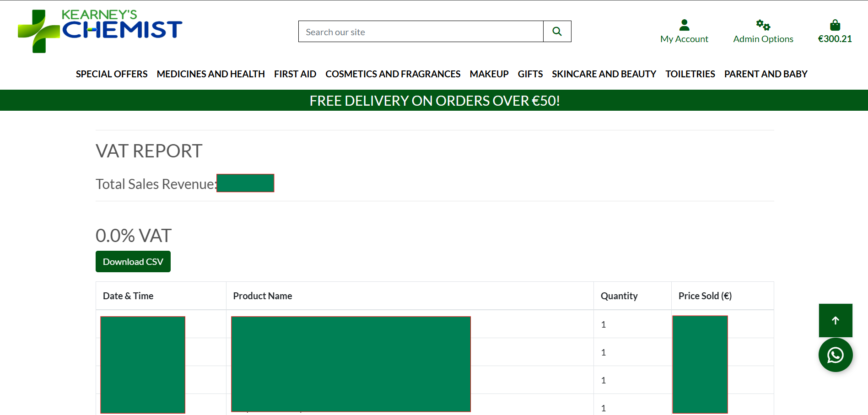Click the scroll-to-top arrow button
This screenshot has height=415, width=868.
(x=836, y=320)
